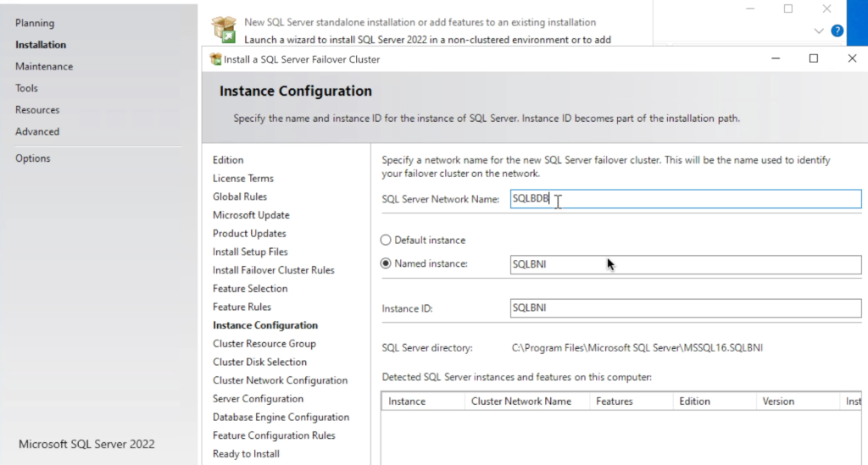Click the SQL Server Network Name field

point(685,199)
